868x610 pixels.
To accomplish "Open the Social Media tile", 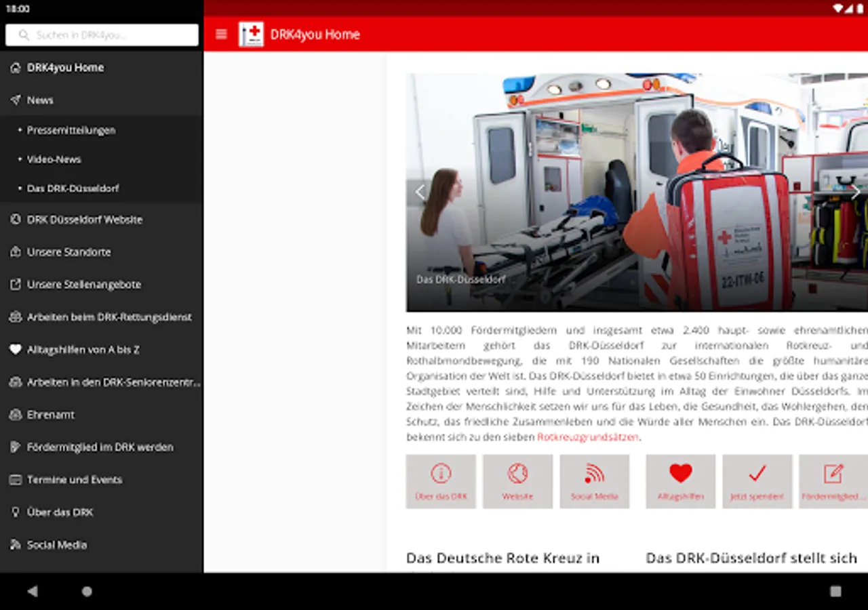I will pos(595,481).
